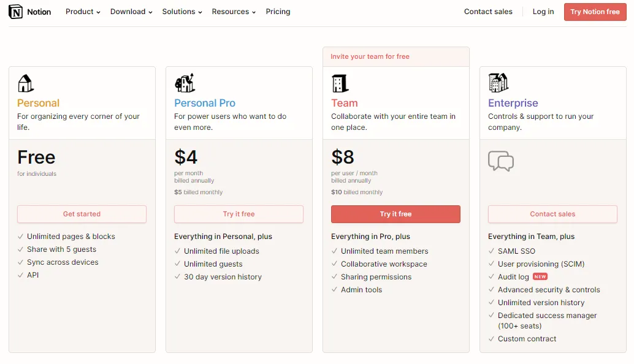
Task: Click Try it free under the Team plan
Action: pos(395,214)
